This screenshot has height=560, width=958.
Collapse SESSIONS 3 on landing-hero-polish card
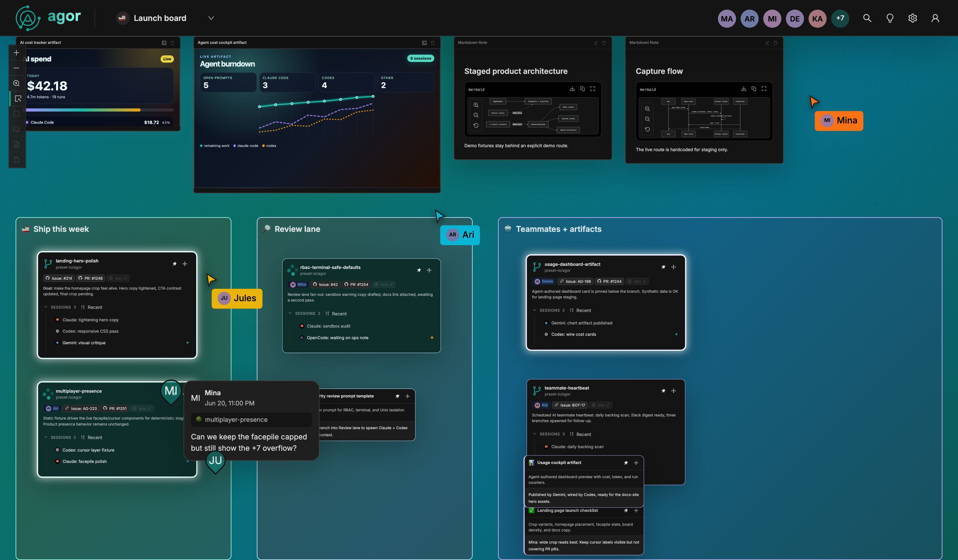46,307
